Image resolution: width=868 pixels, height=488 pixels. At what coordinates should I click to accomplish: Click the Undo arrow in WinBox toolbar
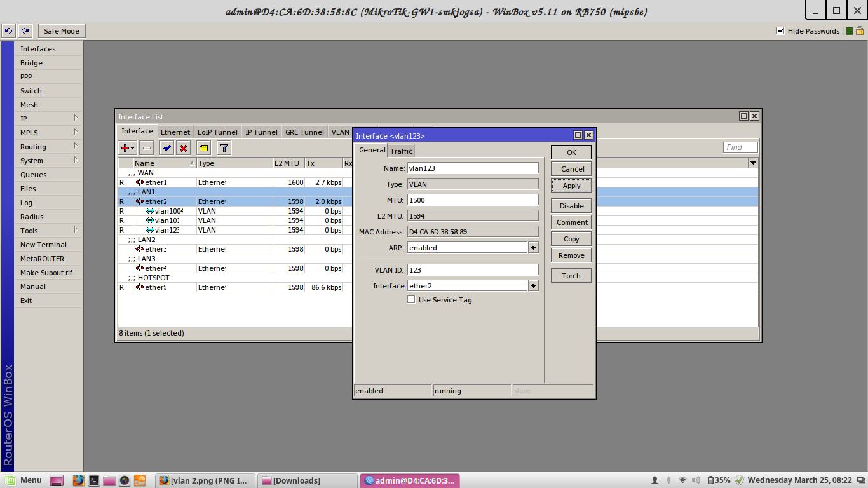(x=9, y=30)
